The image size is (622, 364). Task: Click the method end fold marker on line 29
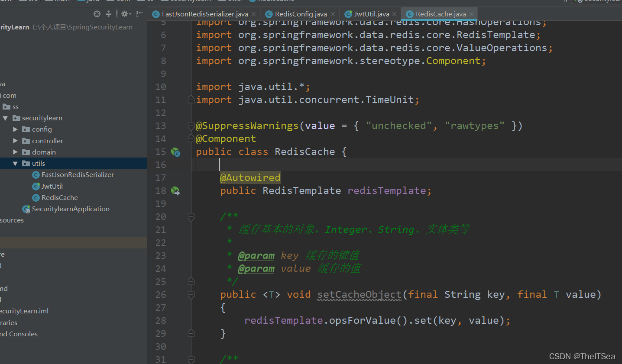tap(191, 333)
